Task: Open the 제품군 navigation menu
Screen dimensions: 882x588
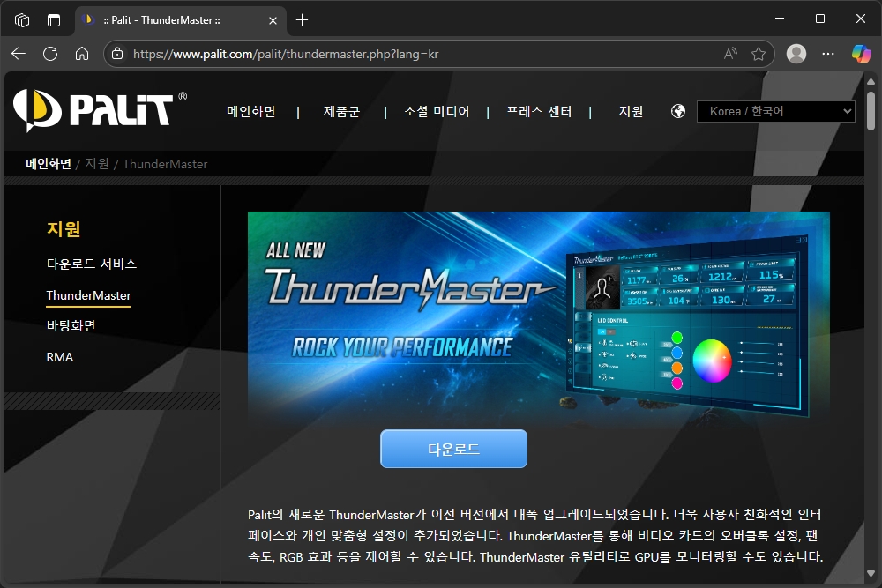Action: point(341,111)
